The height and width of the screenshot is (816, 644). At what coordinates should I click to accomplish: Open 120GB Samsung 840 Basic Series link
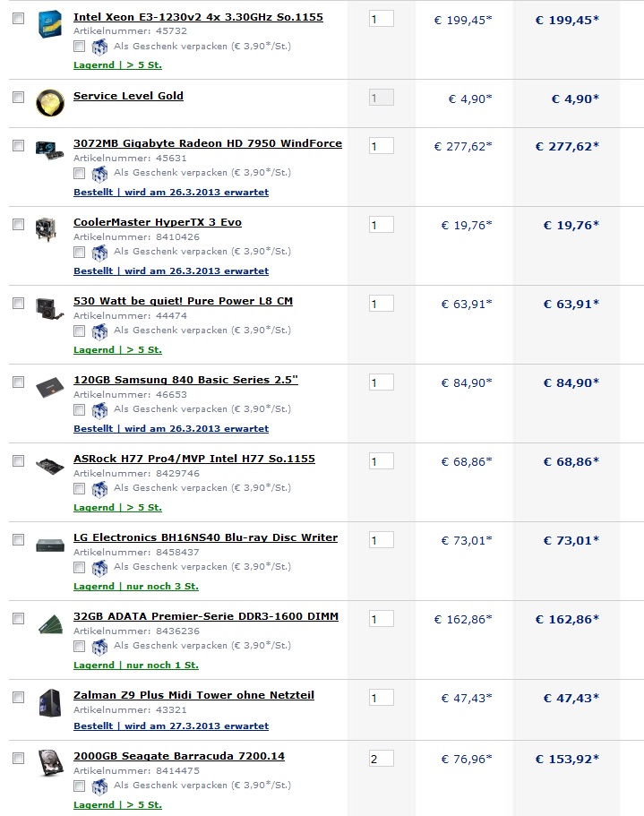[185, 380]
